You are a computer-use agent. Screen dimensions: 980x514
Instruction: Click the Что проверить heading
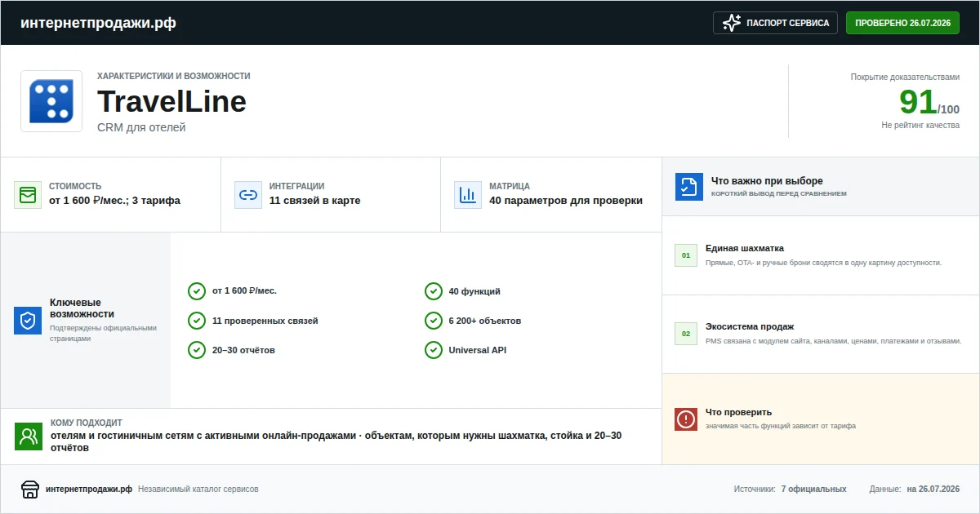[x=738, y=412]
